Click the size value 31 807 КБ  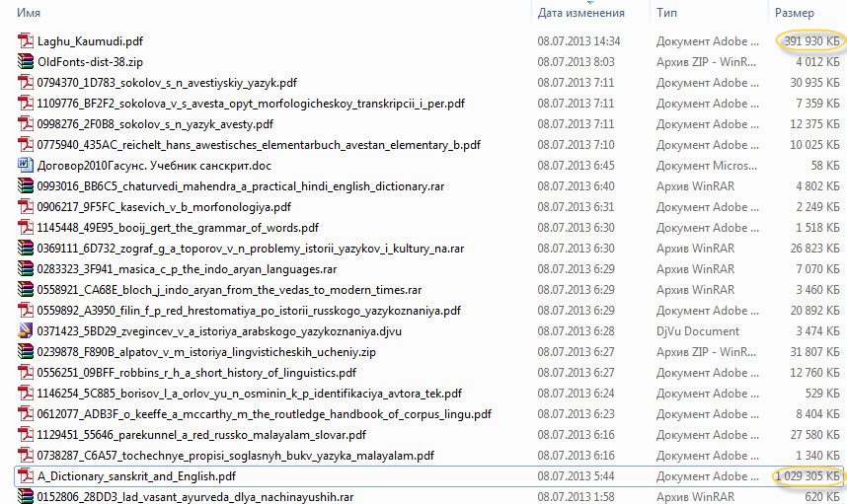pyautogui.click(x=814, y=352)
